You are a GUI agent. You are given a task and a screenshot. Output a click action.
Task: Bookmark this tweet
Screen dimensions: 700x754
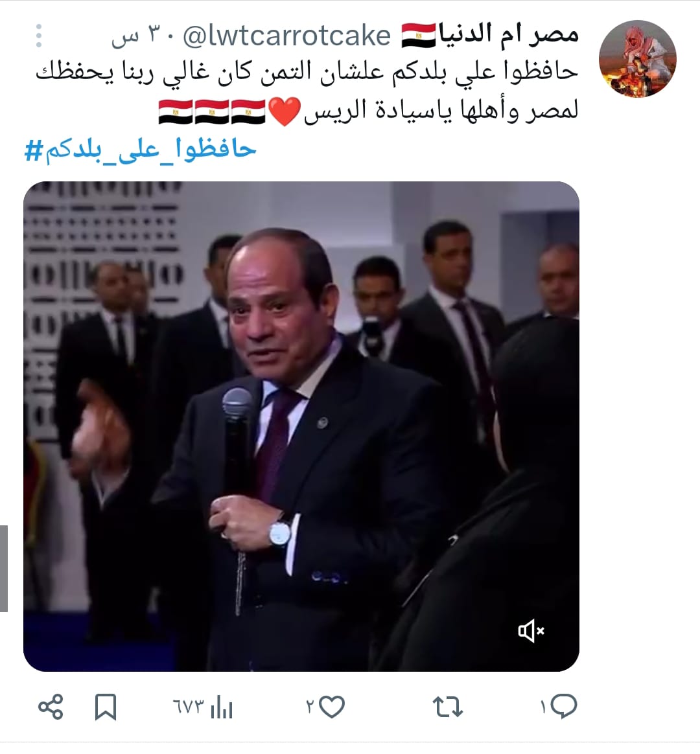[x=106, y=707]
